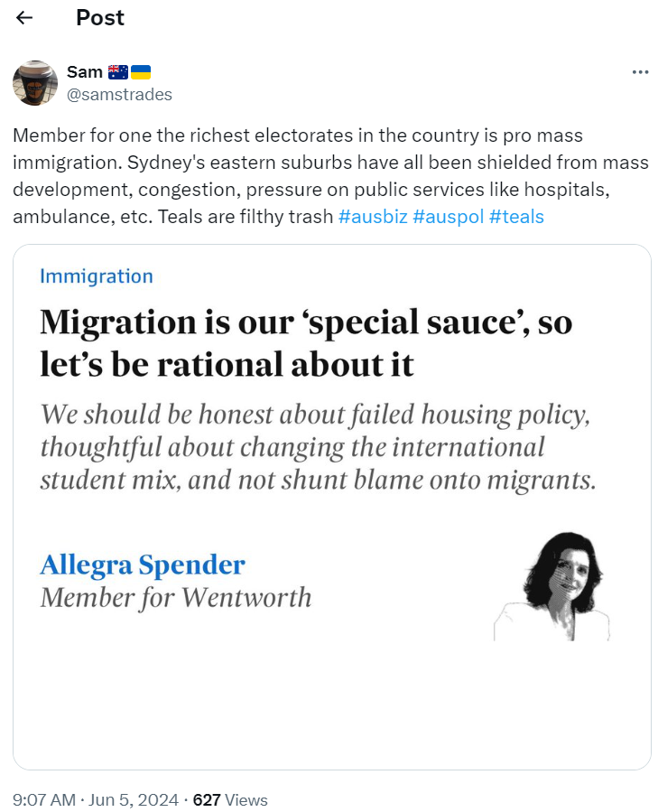Click the back arrow icon
The image size is (658, 812).
(24, 18)
